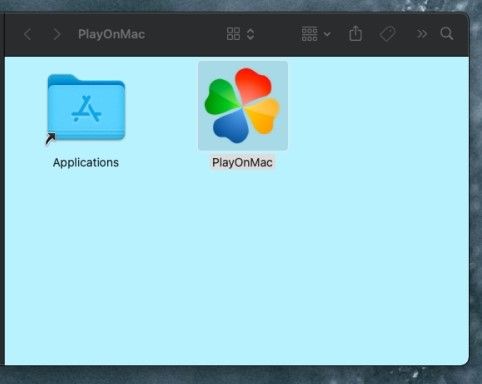Show more toolbar items double chevron
The width and height of the screenshot is (482, 384).
click(x=422, y=34)
